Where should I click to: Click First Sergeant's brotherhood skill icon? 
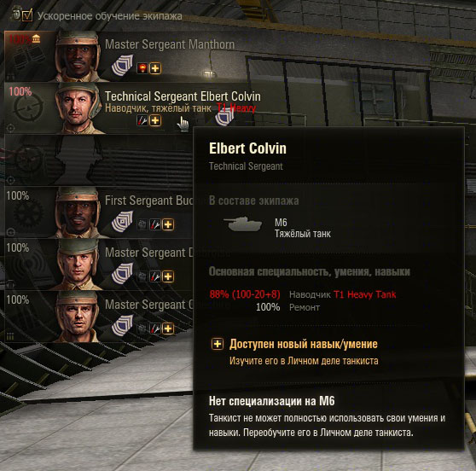[142, 224]
